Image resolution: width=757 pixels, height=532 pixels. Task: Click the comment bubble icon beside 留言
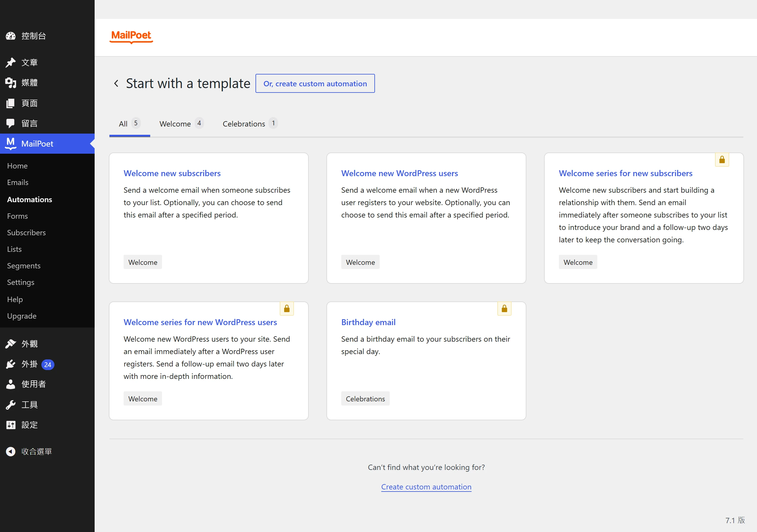pos(11,123)
